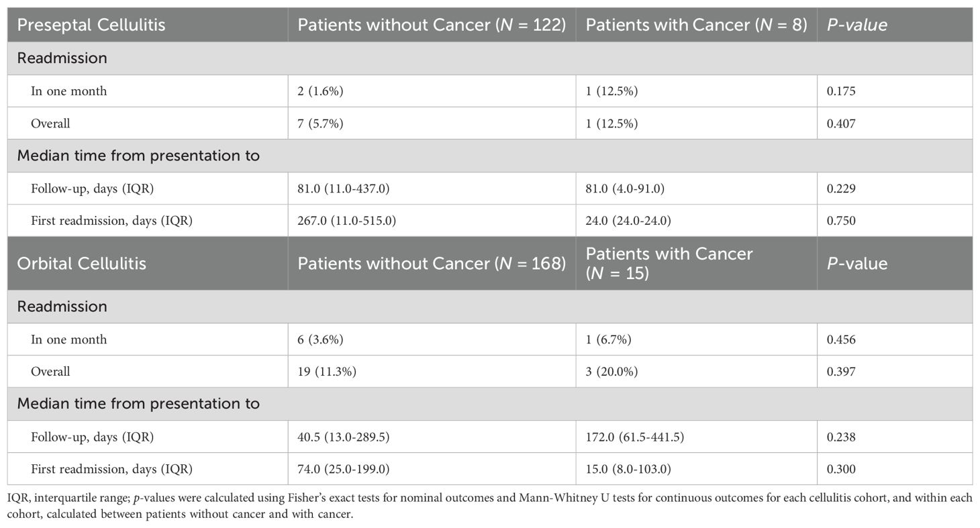Click the cell reading 172.0 (61.5-441.5)
Viewport: 980px width, 528px height.
(x=634, y=437)
